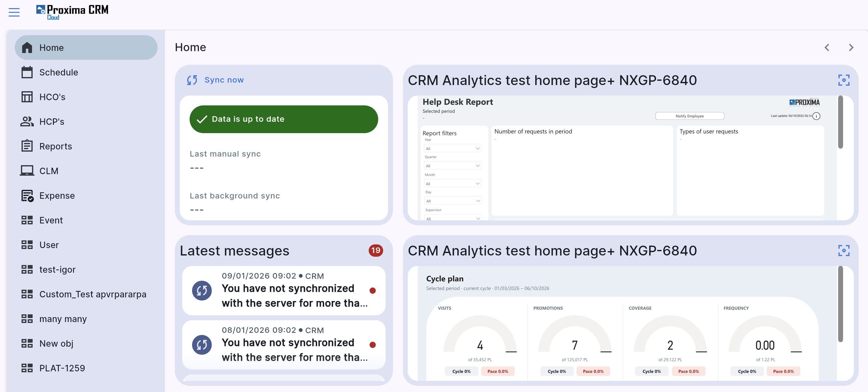Go to previous home page arrow
The image size is (868, 392).
point(826,47)
